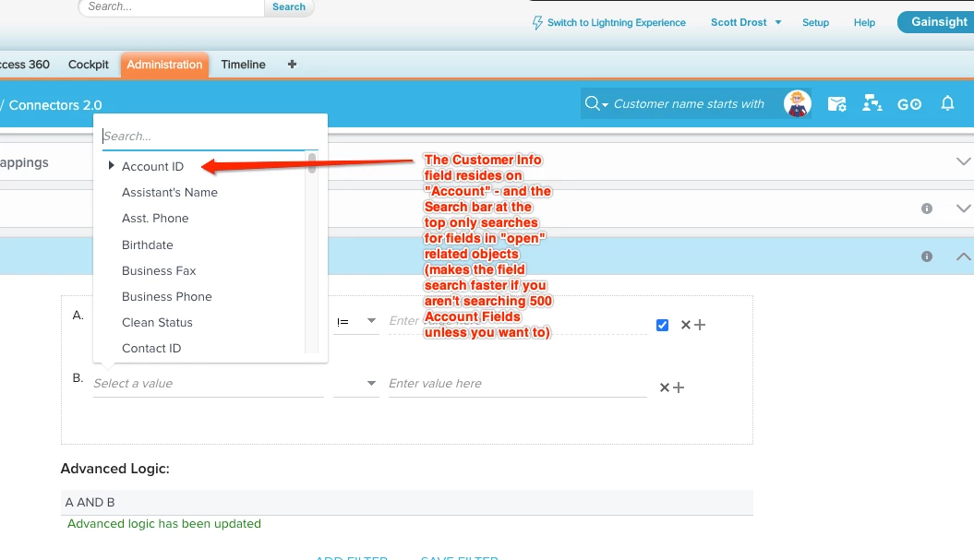This screenshot has width=974, height=560.
Task: Click the Gainsight app button
Action: pos(938,22)
